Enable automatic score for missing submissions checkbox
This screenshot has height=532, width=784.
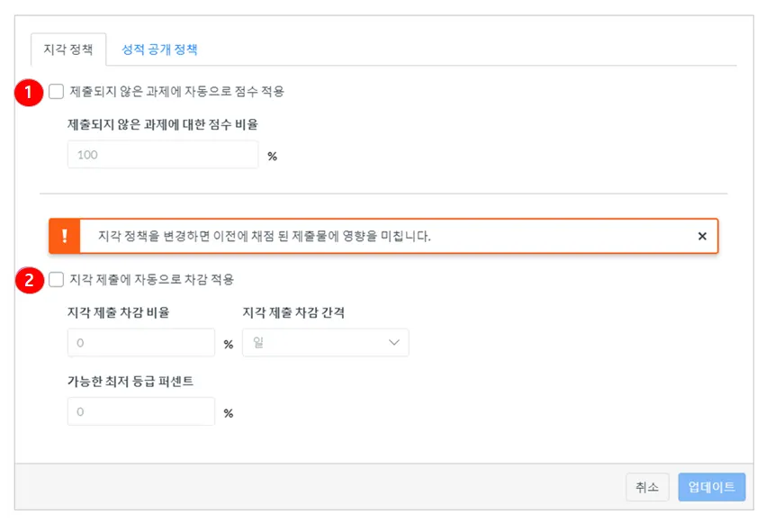click(x=57, y=91)
